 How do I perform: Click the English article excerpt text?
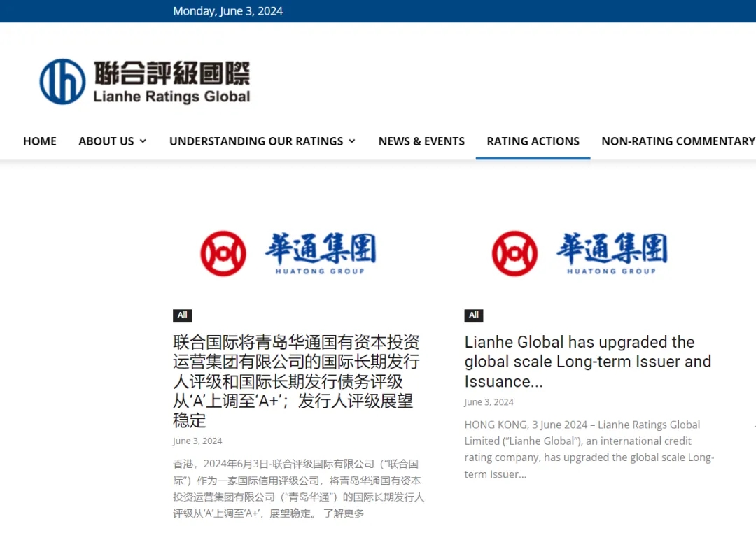pos(588,449)
